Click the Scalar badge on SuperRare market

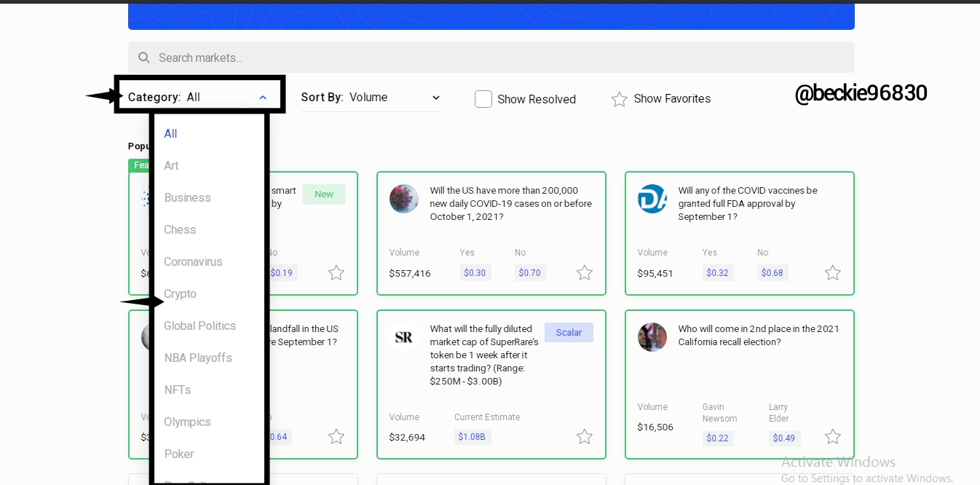pyautogui.click(x=569, y=333)
